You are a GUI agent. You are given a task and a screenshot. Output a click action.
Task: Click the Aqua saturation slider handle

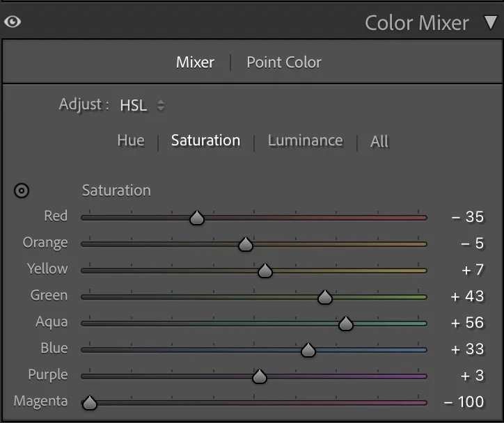[x=346, y=324]
